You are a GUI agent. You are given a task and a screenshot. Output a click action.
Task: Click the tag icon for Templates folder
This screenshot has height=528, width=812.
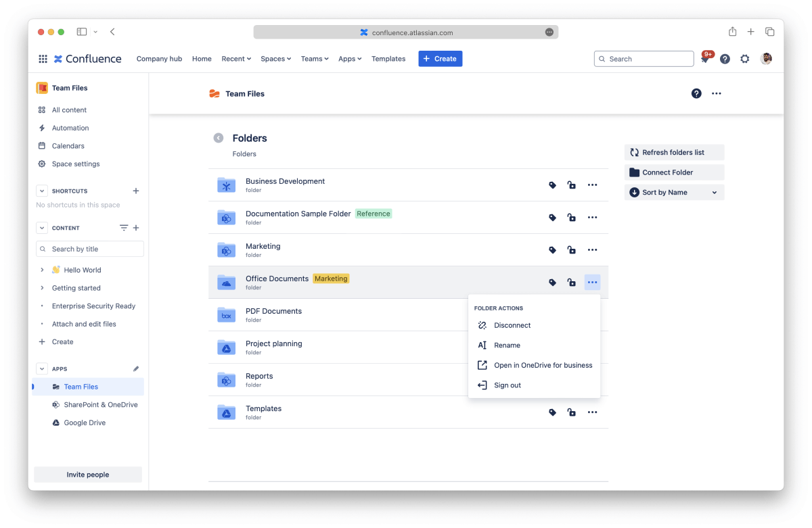(552, 412)
